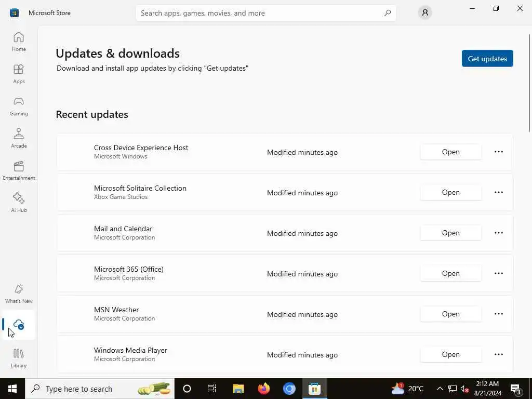Open the Gaming section
This screenshot has height=399, width=532.
tap(19, 106)
